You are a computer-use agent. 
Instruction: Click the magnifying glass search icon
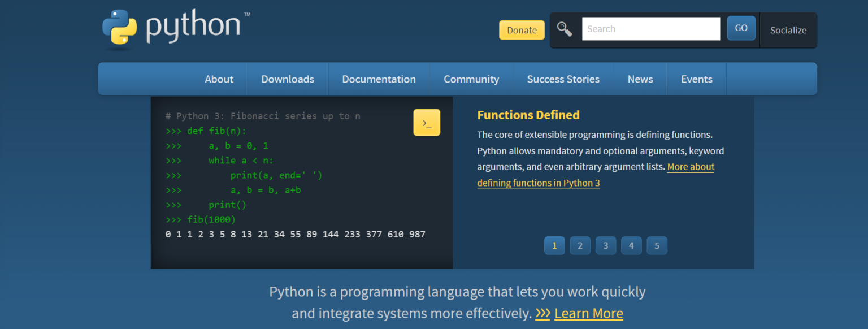coord(564,29)
